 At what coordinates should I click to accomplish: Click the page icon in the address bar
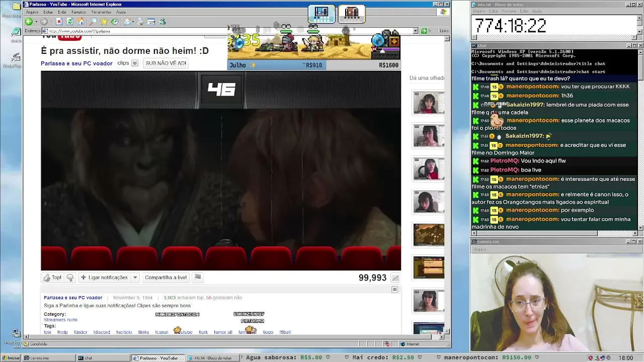(x=45, y=31)
